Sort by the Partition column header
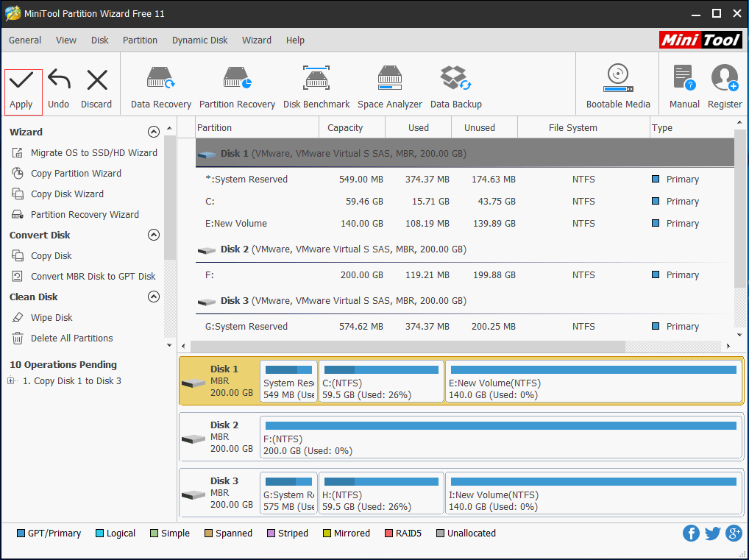This screenshot has width=749, height=560. (x=257, y=127)
